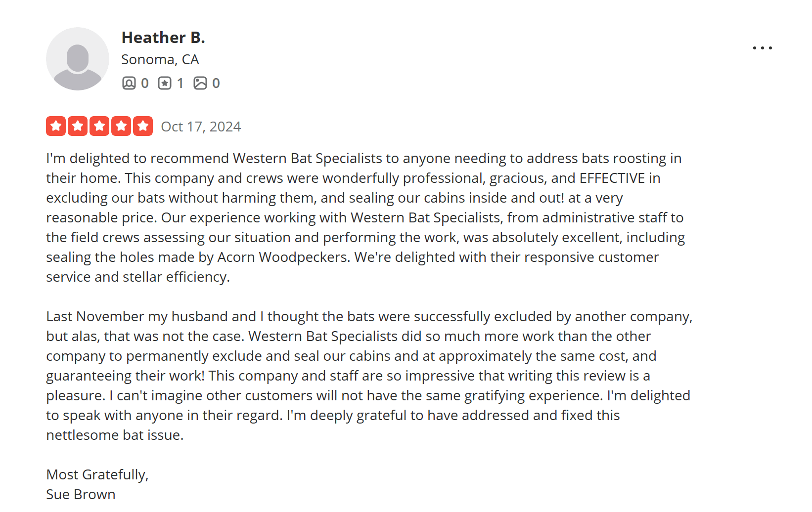The width and height of the screenshot is (812, 512).
Task: Click the photos count icon
Action: [x=200, y=83]
